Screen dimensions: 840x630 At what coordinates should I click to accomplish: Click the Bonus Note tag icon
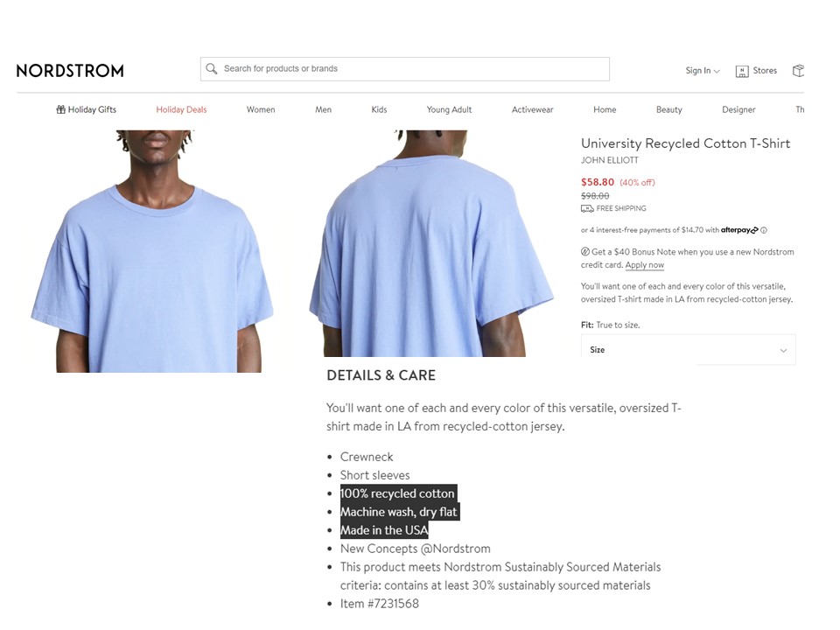(585, 252)
